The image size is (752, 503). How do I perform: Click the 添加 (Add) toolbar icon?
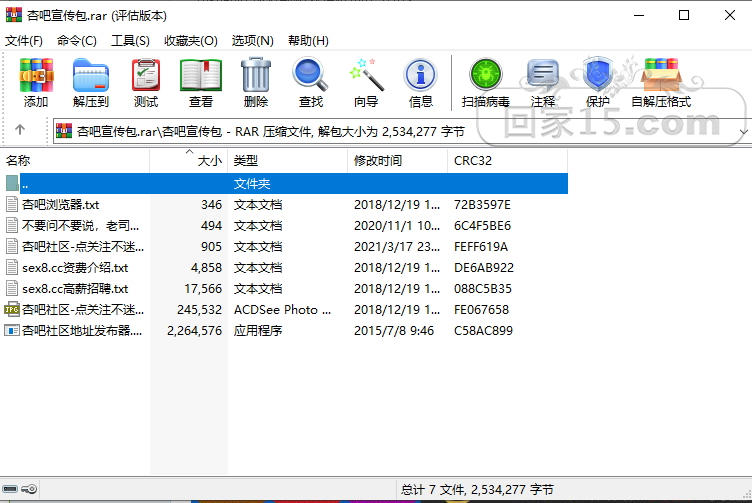(36, 75)
